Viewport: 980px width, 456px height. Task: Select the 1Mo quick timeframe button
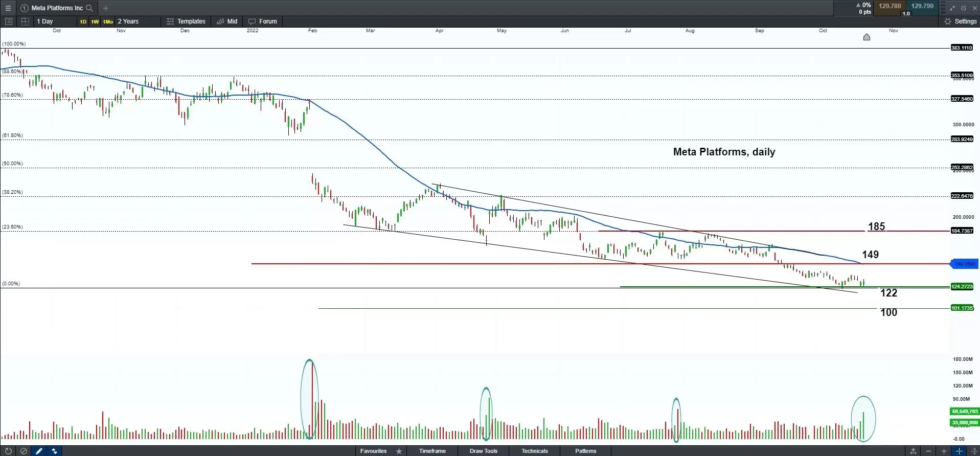[x=108, y=21]
